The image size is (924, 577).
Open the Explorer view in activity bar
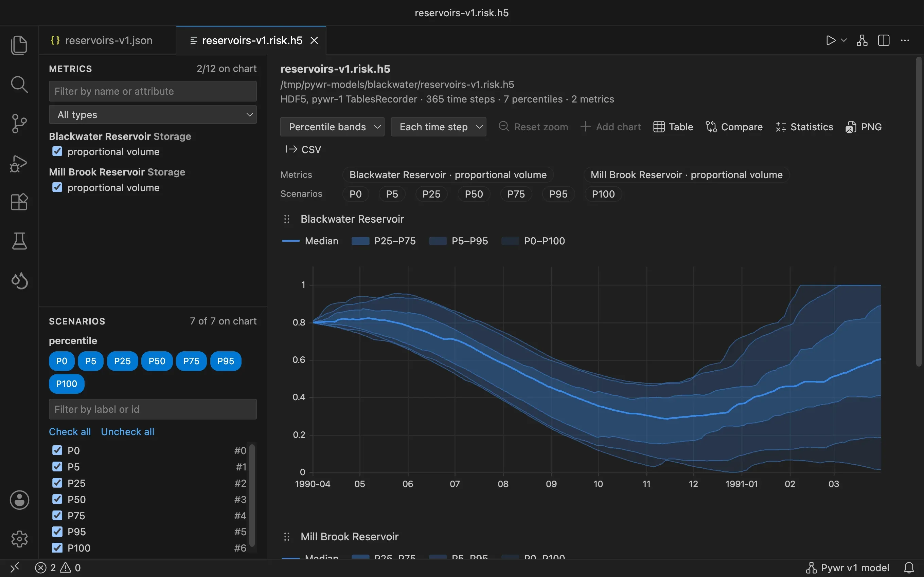point(19,45)
